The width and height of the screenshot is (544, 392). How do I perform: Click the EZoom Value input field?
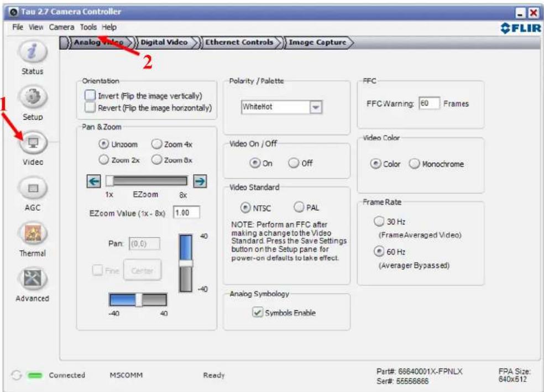[x=187, y=213]
